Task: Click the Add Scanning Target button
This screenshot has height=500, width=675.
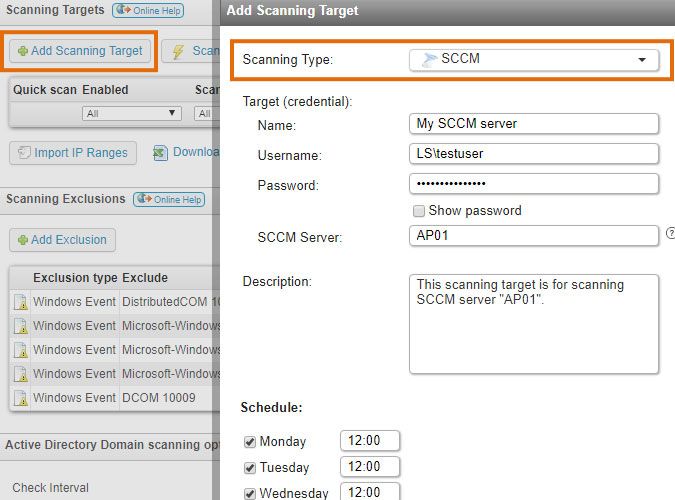Action: coord(80,51)
